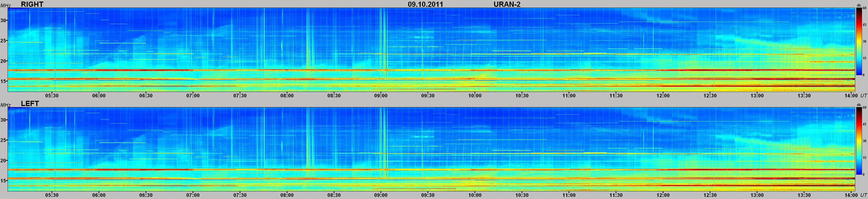Click 11:00 time label under RIGHT panel
The height and width of the screenshot is (199, 868).
pos(569,96)
